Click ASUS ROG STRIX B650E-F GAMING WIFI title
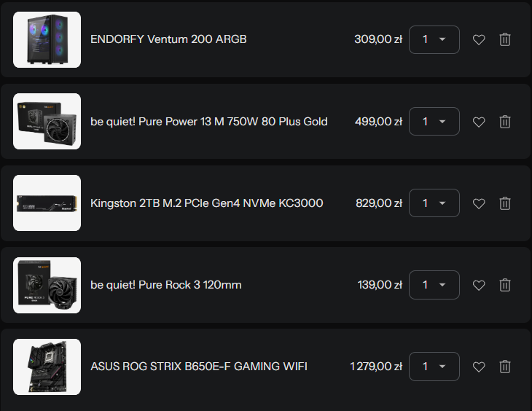532x411 pixels. click(x=199, y=367)
